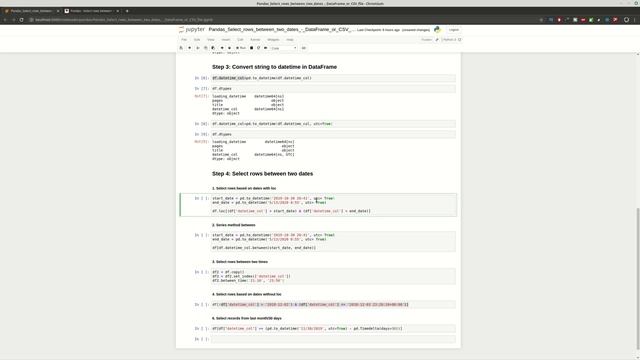Click the df.loc start_date end_date cell
The height and width of the screenshot is (360, 640).
pyautogui.click(x=333, y=205)
